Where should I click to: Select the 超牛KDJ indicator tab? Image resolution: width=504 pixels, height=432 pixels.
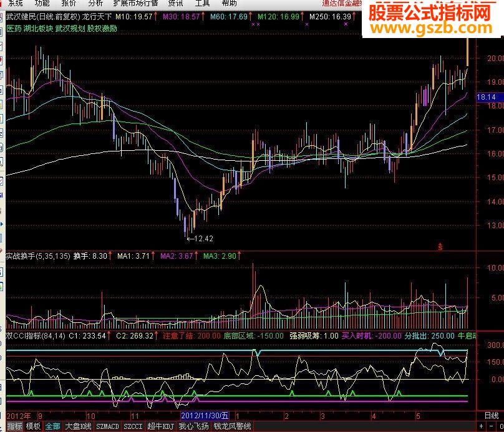point(161,426)
